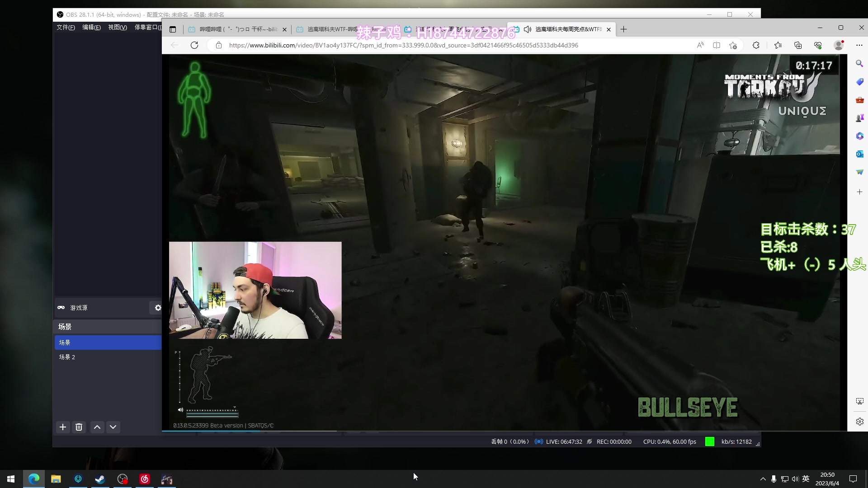Open Edge sidebar Games chess icon

(x=859, y=118)
